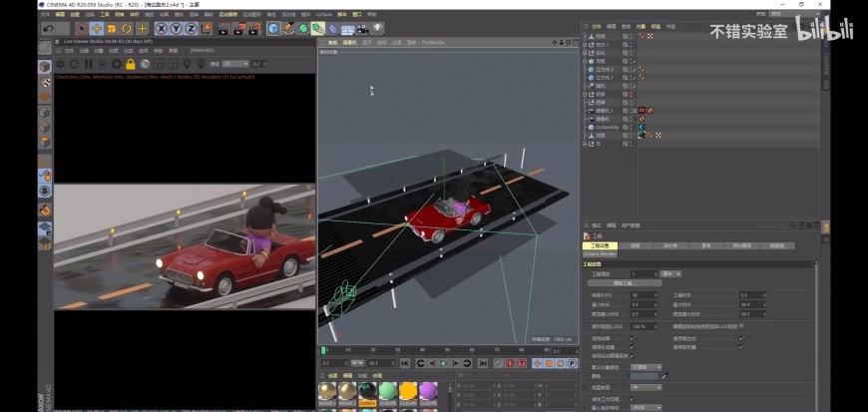Click the lock icon in Live Viewer
868x412 pixels.
[130, 64]
